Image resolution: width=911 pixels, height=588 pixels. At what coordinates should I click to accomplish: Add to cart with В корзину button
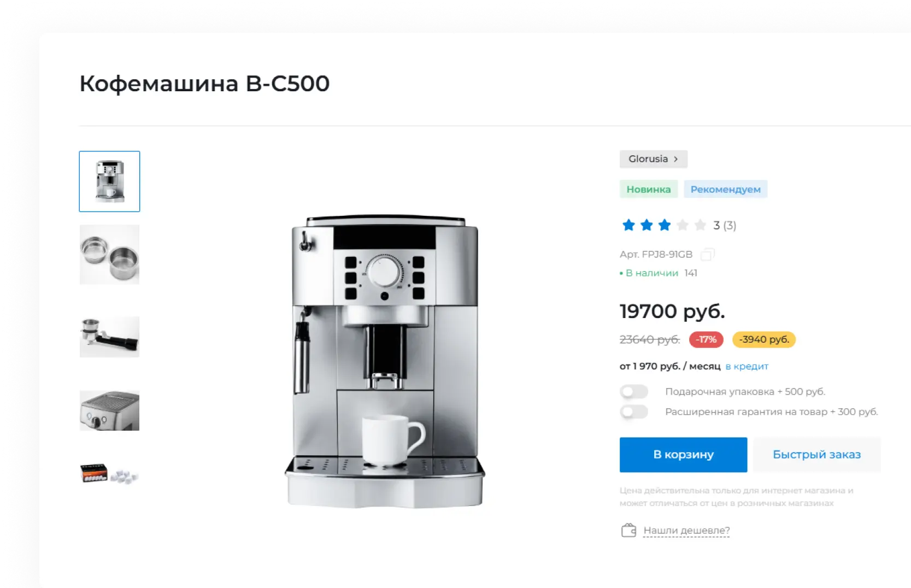click(683, 455)
